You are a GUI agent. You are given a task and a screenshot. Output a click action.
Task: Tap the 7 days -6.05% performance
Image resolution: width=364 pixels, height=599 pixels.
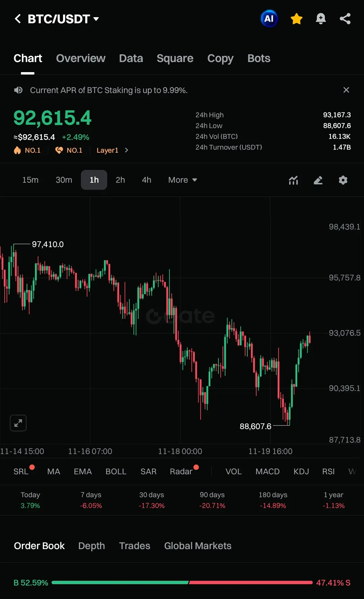(91, 500)
